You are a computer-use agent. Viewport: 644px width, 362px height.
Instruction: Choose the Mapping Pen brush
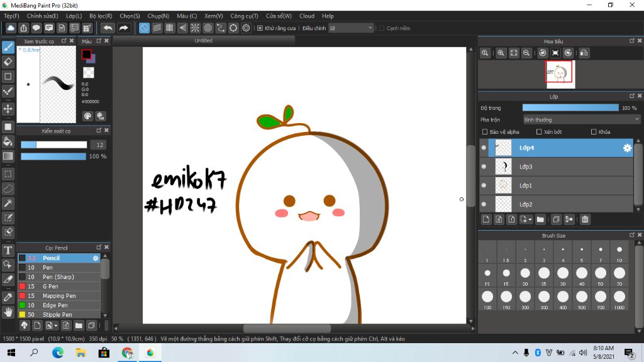[x=59, y=296]
